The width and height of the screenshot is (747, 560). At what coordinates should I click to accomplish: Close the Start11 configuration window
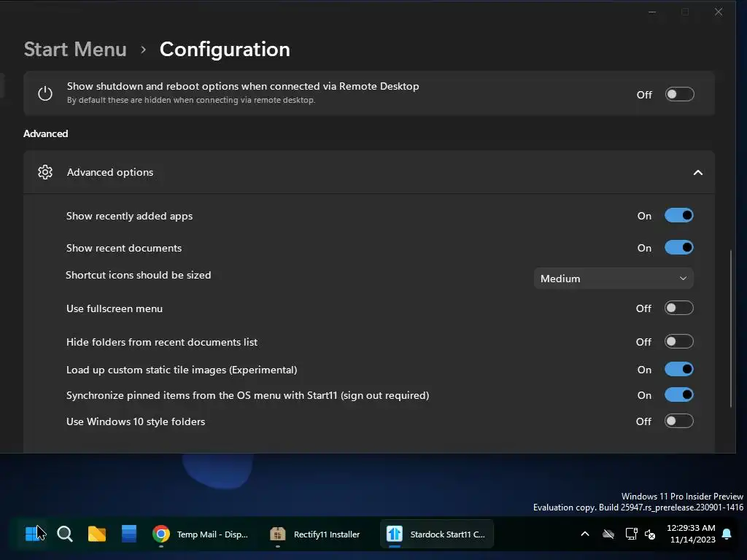pyautogui.click(x=719, y=12)
